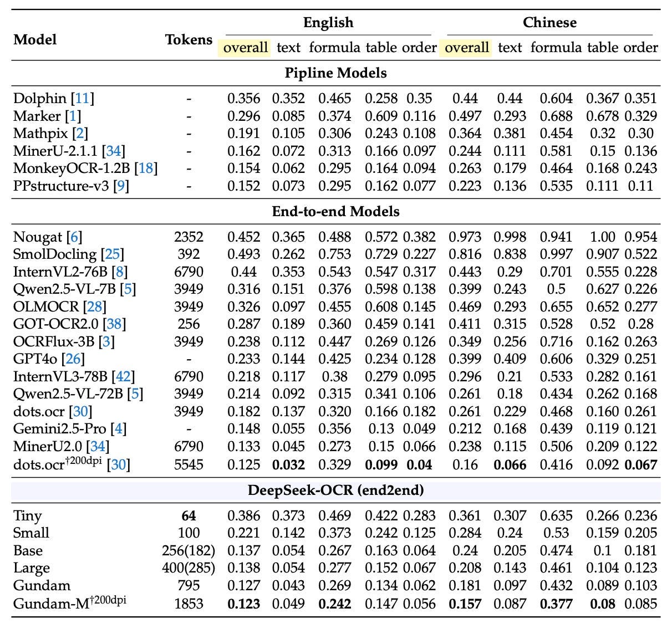The height and width of the screenshot is (634, 672).
Task: Click the 'Nougat' model name
Action: [38, 238]
